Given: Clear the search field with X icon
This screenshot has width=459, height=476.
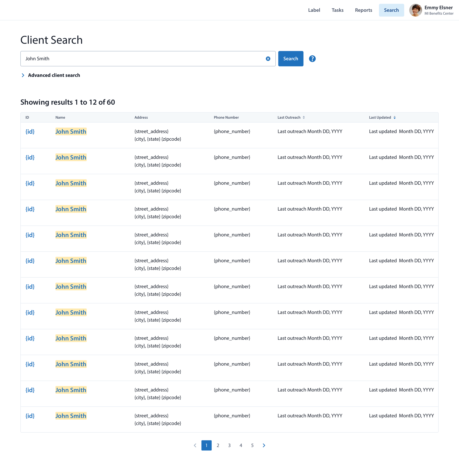Looking at the screenshot, I should (x=268, y=59).
